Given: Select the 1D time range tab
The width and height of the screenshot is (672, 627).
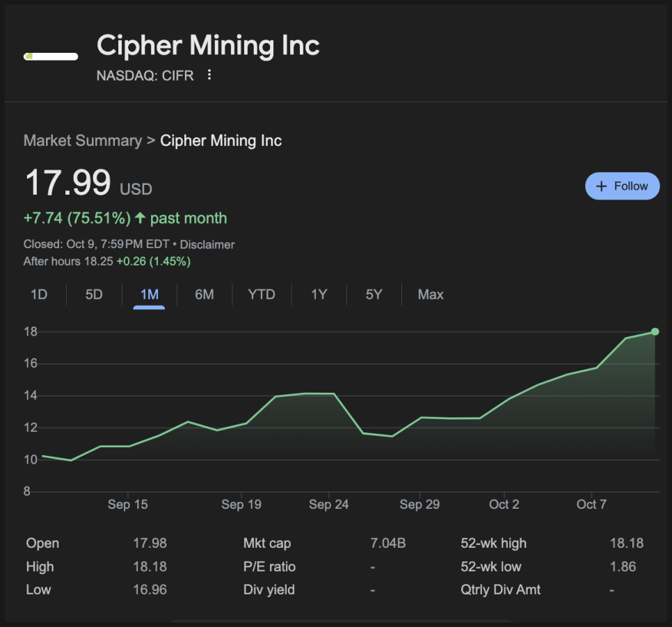Looking at the screenshot, I should pyautogui.click(x=39, y=295).
